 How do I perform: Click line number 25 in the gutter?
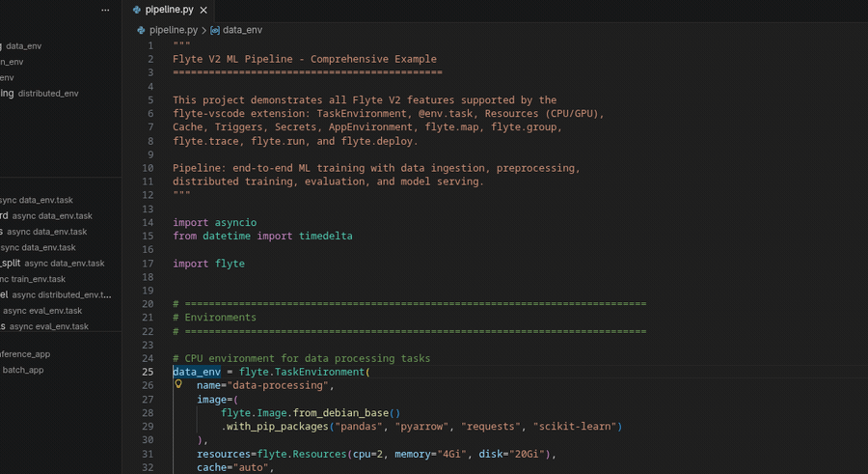click(148, 372)
